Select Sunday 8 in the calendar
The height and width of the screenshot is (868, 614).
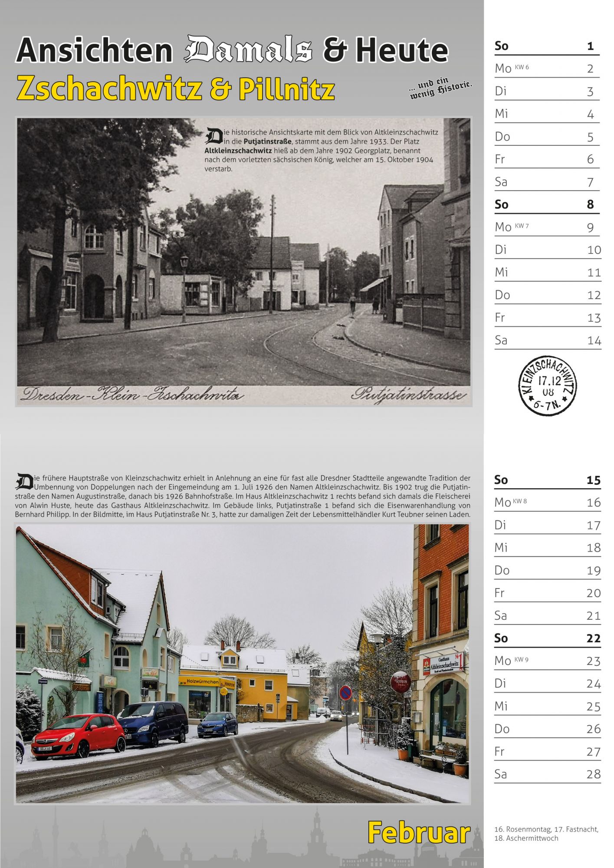tap(547, 204)
